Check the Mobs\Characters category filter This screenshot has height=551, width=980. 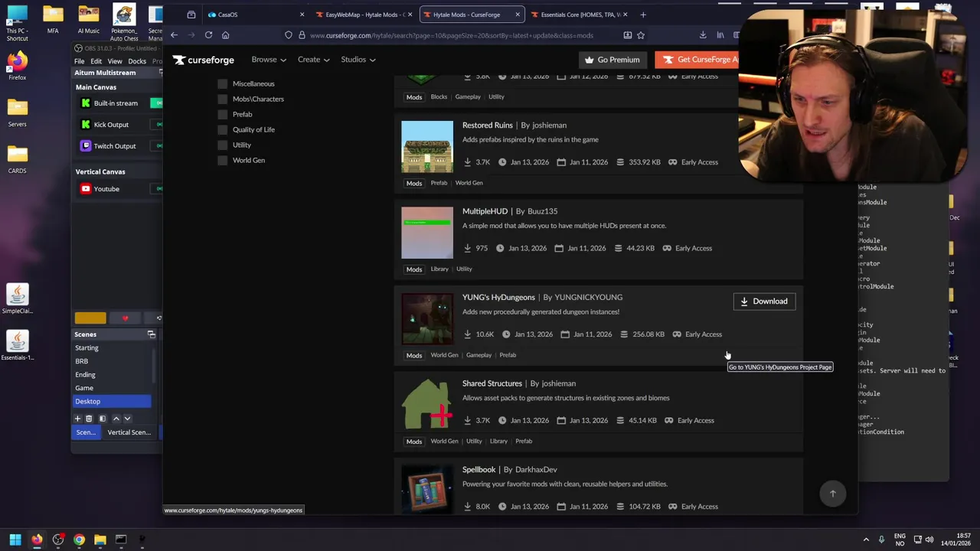pyautogui.click(x=223, y=99)
